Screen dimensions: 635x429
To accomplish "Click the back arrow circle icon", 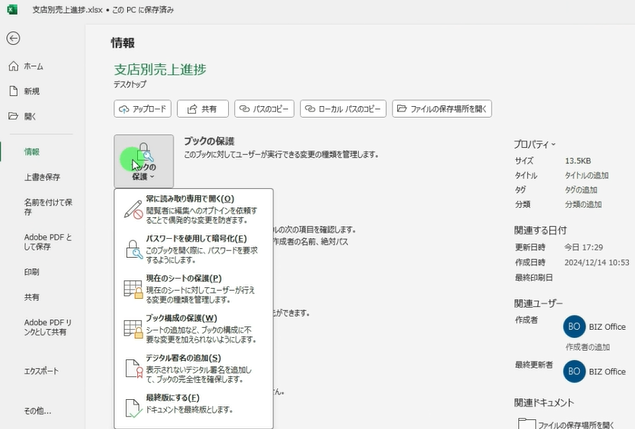I will click(x=13, y=38).
